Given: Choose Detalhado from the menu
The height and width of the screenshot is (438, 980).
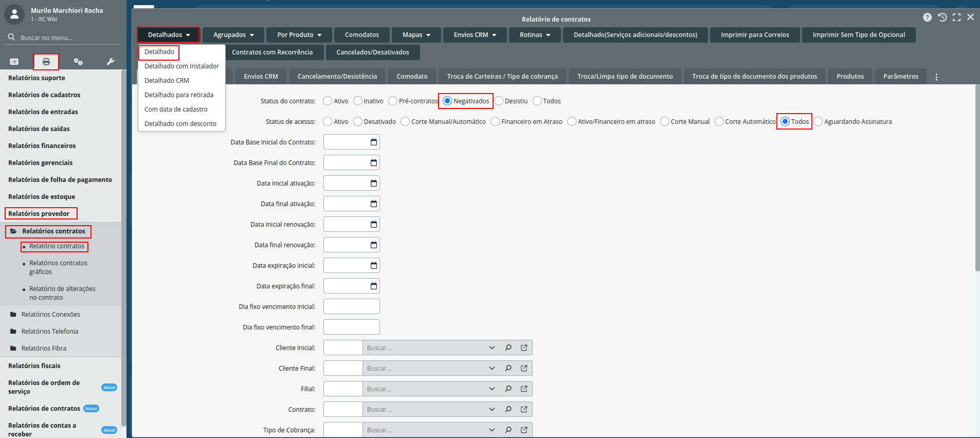Looking at the screenshot, I should [x=159, y=52].
